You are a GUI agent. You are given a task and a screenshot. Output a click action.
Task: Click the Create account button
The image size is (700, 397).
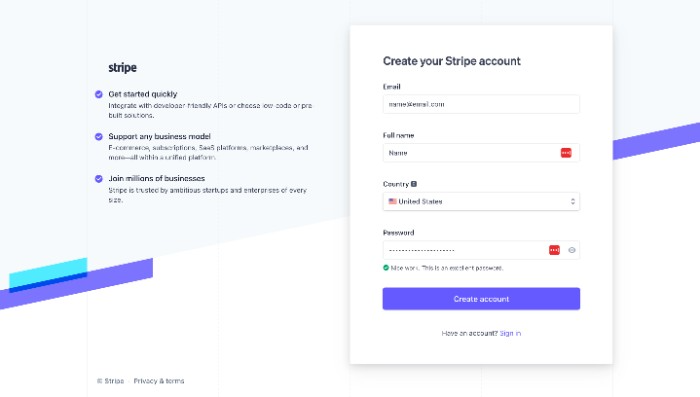click(481, 299)
